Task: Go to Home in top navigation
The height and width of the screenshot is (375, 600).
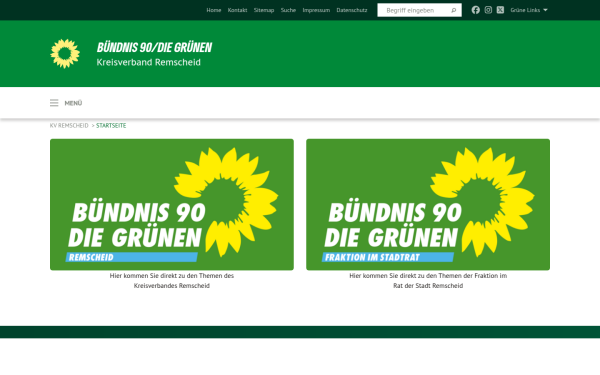Action: (x=214, y=10)
